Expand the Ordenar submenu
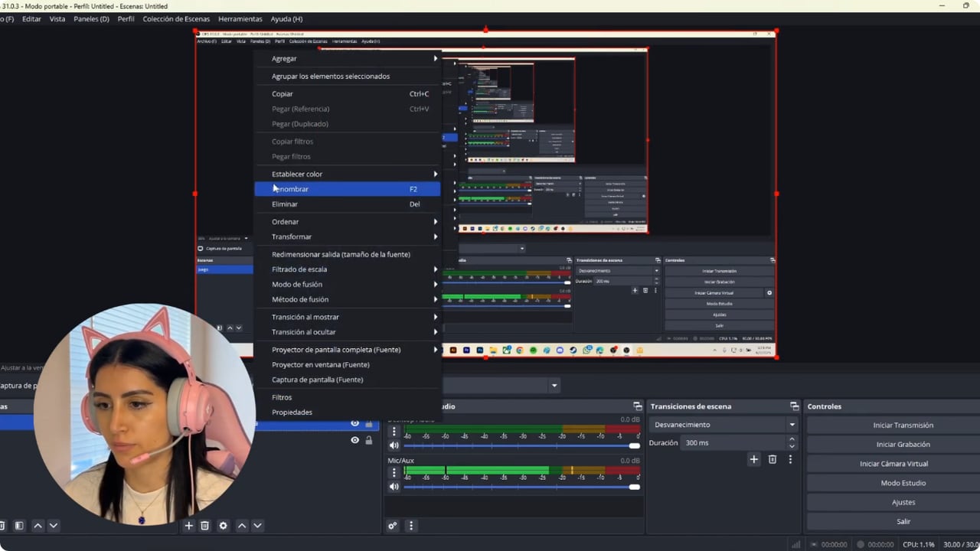Viewport: 980px width, 551px height. tap(348, 222)
